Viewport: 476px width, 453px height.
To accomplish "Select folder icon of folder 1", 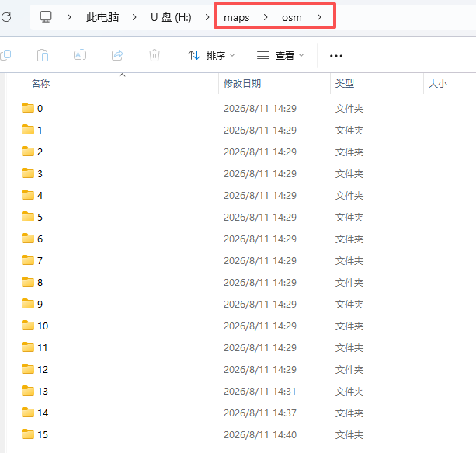I will [x=28, y=130].
